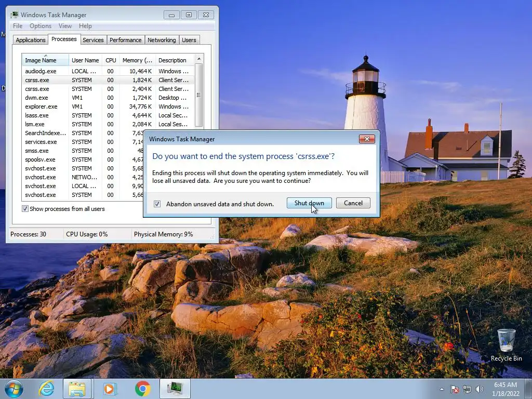Click the process list scrollbar thumb
The height and width of the screenshot is (399, 532).
pyautogui.click(x=199, y=95)
